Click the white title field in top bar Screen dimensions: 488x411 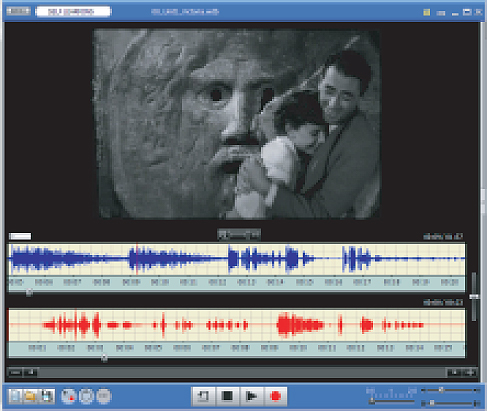coord(73,12)
